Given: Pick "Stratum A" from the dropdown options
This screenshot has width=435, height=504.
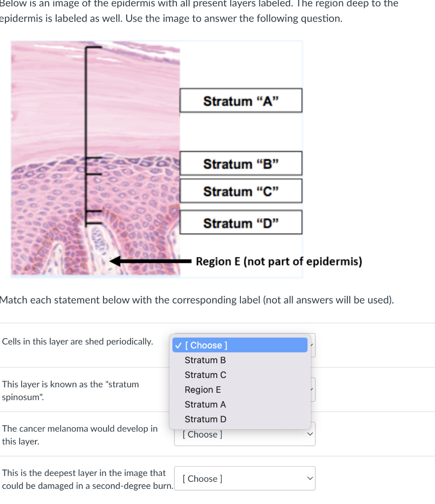Looking at the screenshot, I should point(205,404).
